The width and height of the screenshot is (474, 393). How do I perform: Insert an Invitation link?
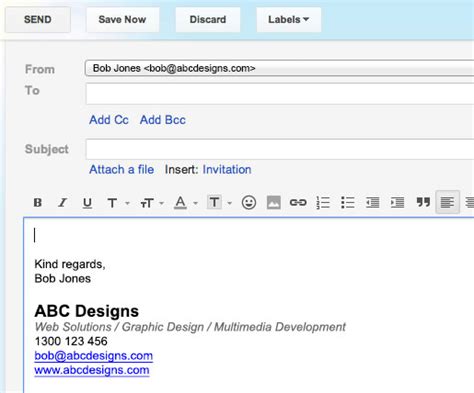click(x=227, y=170)
